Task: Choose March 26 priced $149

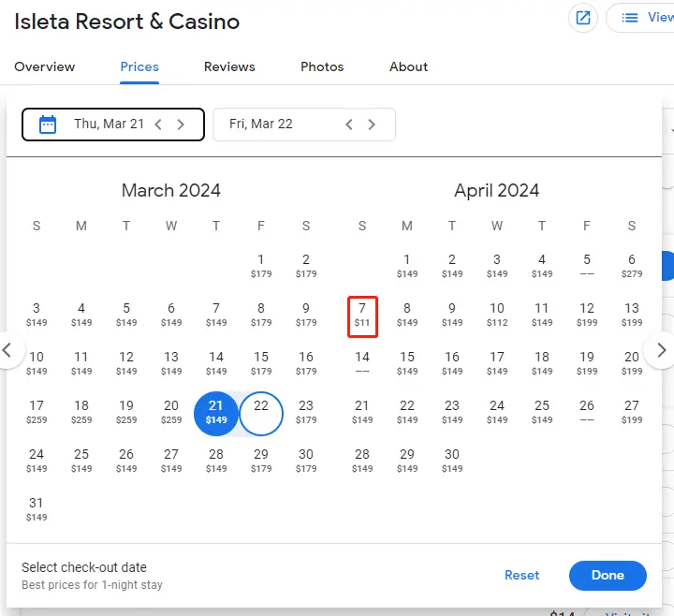Action: (x=126, y=460)
